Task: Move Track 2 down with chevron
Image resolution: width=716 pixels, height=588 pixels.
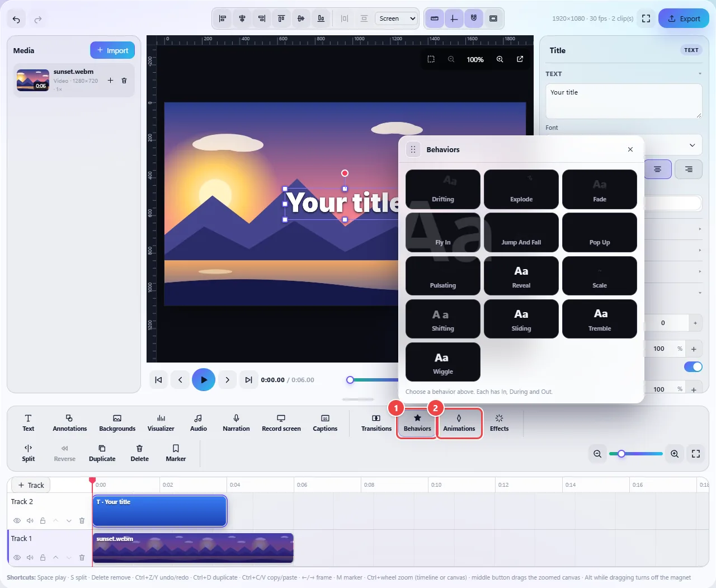Action: pos(69,521)
